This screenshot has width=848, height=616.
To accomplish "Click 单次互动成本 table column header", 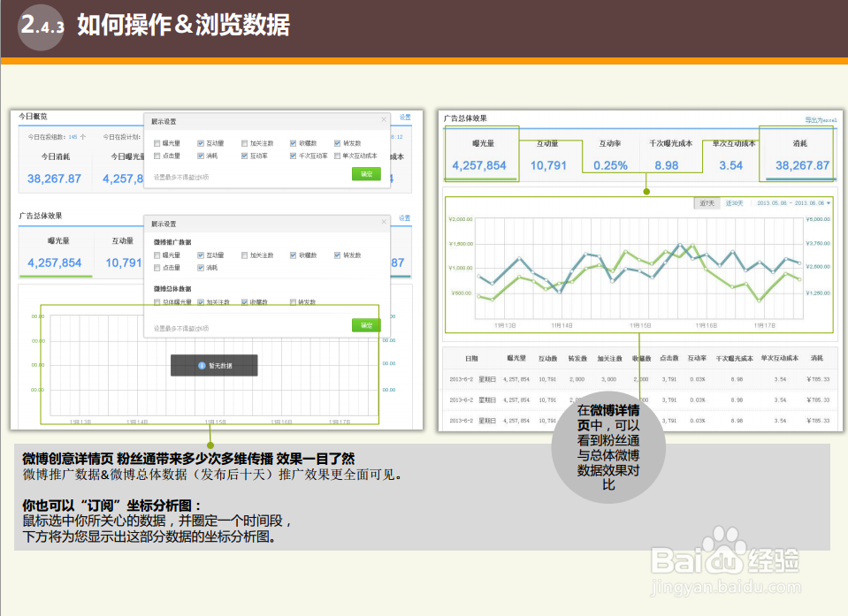I will (779, 358).
